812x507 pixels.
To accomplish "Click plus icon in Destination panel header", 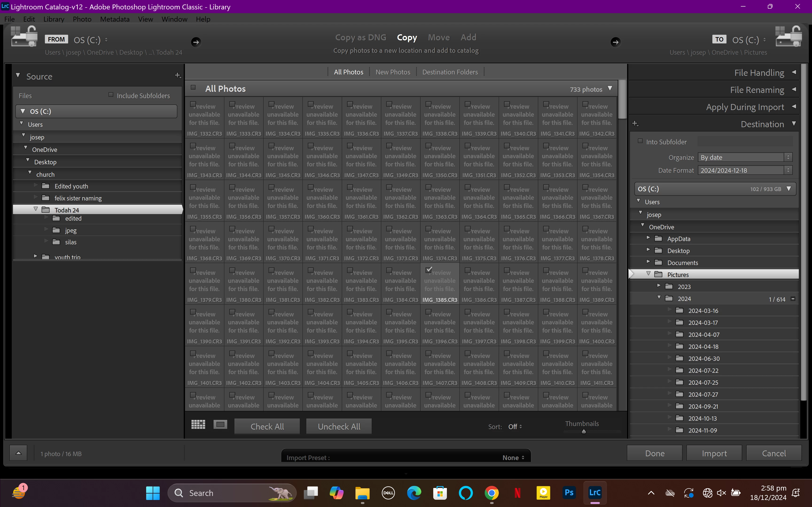I will pyautogui.click(x=635, y=124).
